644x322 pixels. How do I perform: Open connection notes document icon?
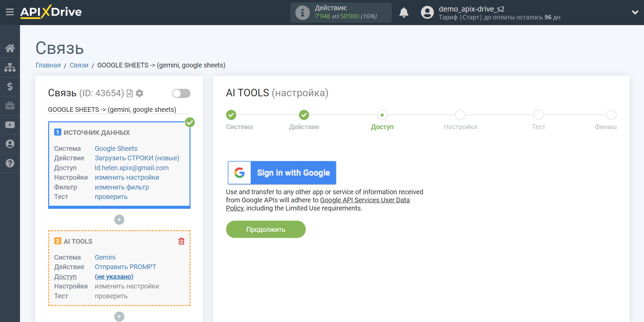pyautogui.click(x=129, y=93)
